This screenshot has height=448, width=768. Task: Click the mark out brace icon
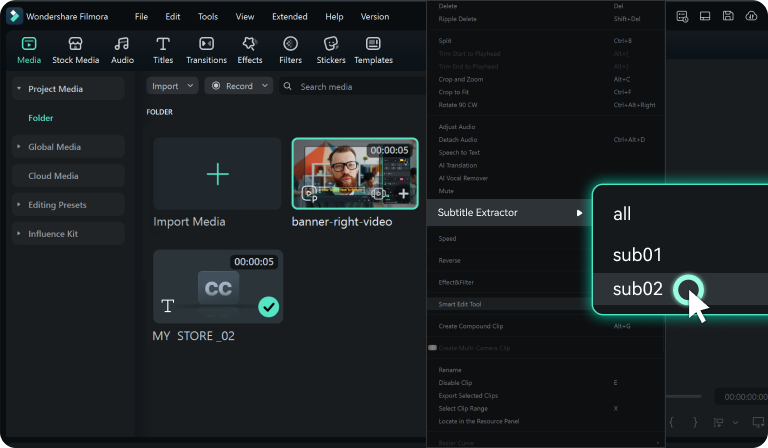click(x=695, y=422)
